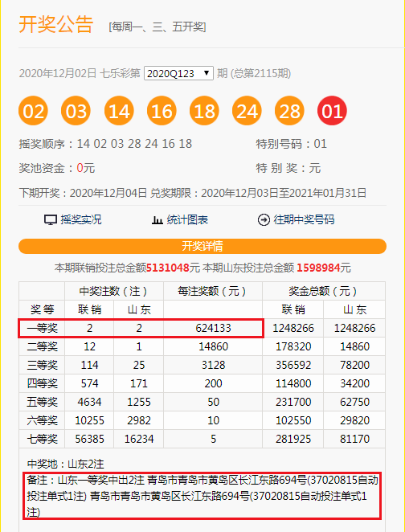Click seventh prize total 281925

pyautogui.click(x=293, y=439)
